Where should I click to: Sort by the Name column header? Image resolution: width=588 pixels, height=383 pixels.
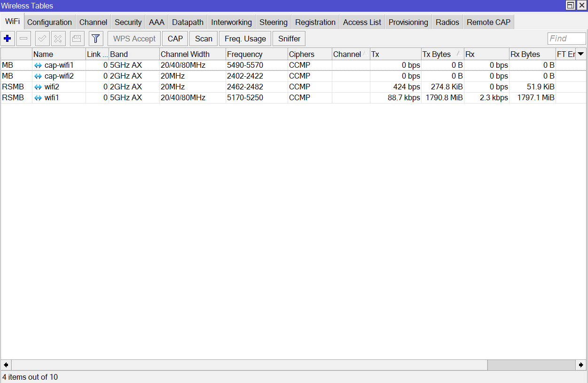coord(59,54)
